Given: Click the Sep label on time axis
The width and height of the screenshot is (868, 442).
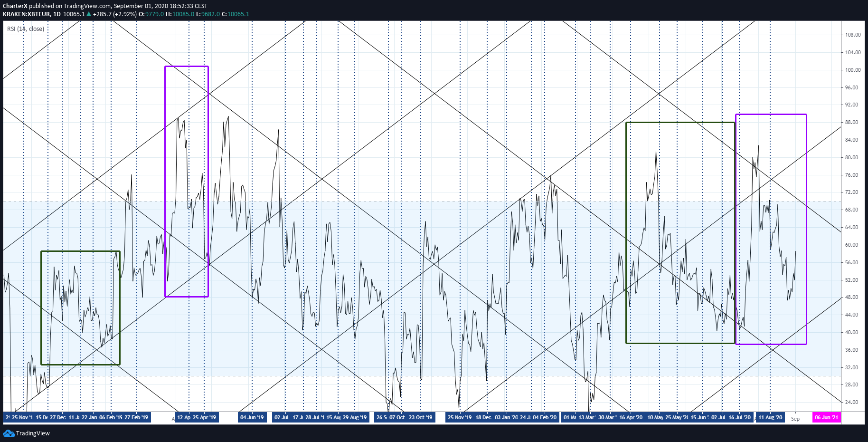Looking at the screenshot, I should point(795,419).
